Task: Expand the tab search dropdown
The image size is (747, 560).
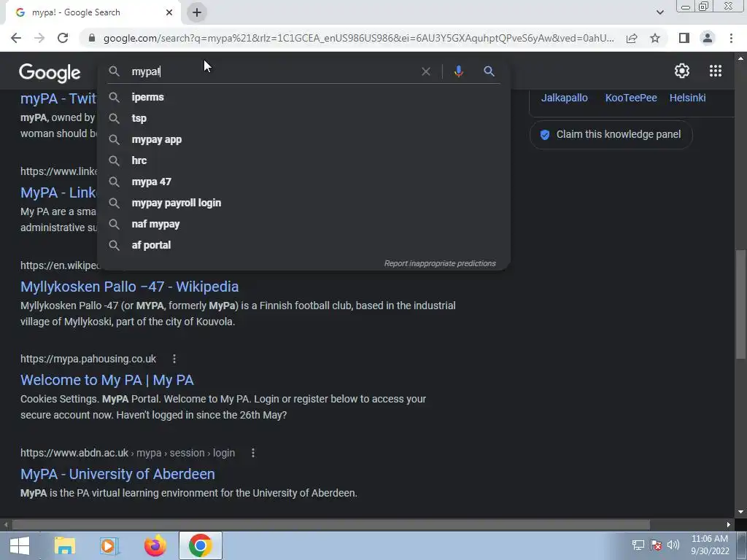Action: pos(659,12)
